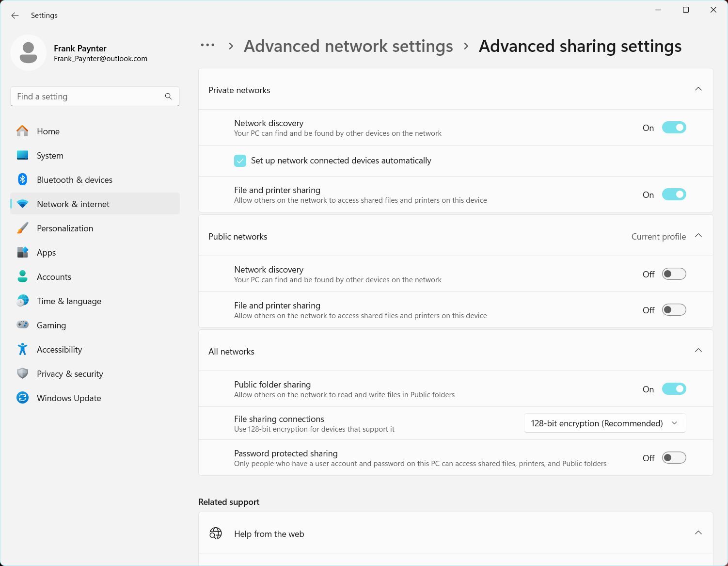728x566 pixels.
Task: Collapse the Private networks section
Action: coord(698,89)
